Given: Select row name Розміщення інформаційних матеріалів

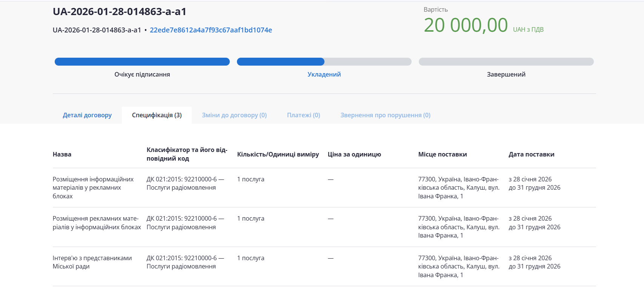Looking at the screenshot, I should 93,187.
